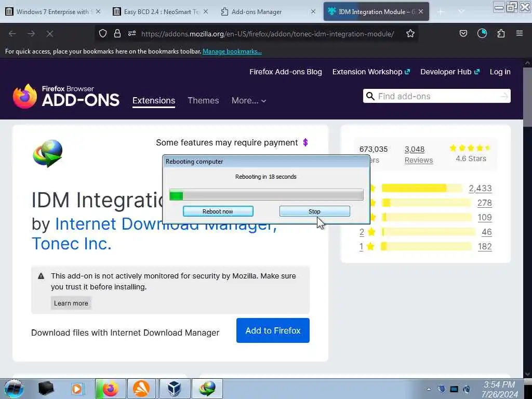This screenshot has width=532, height=399.
Task: Open tracking protection shield icon
Action: 103,33
